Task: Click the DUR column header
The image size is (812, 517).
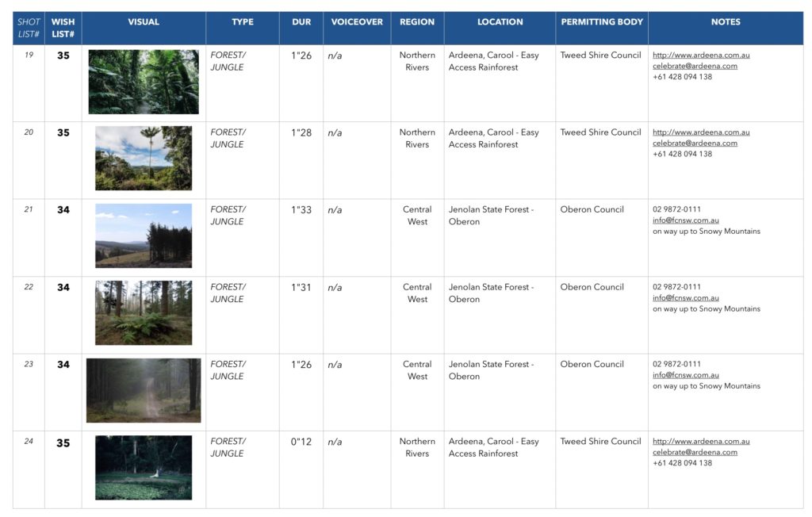Action: pos(301,28)
